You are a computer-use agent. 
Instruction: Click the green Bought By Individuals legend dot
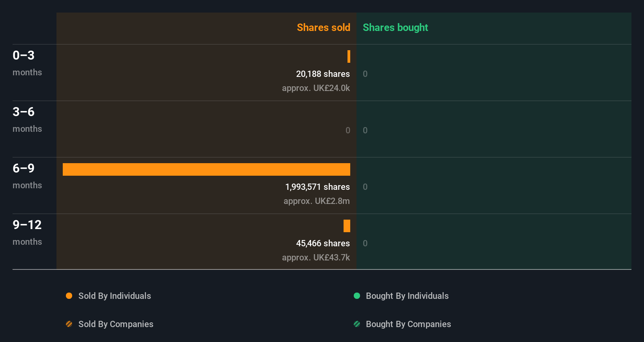[x=357, y=296]
